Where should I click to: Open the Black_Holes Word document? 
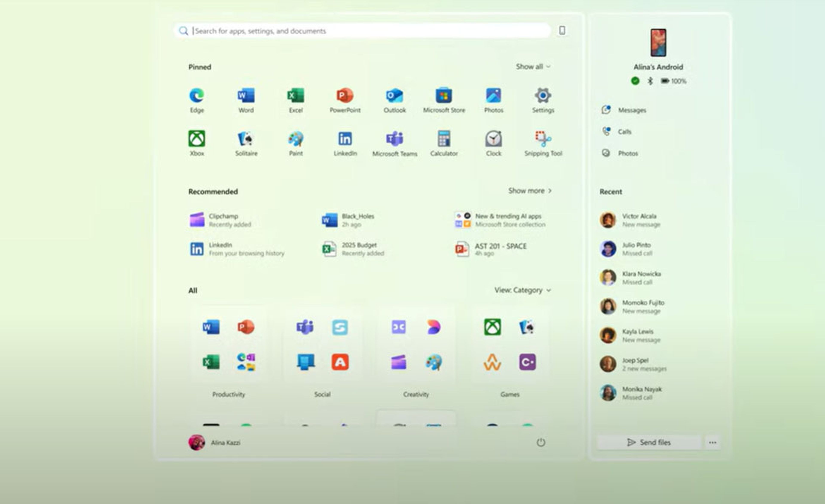[x=348, y=220]
